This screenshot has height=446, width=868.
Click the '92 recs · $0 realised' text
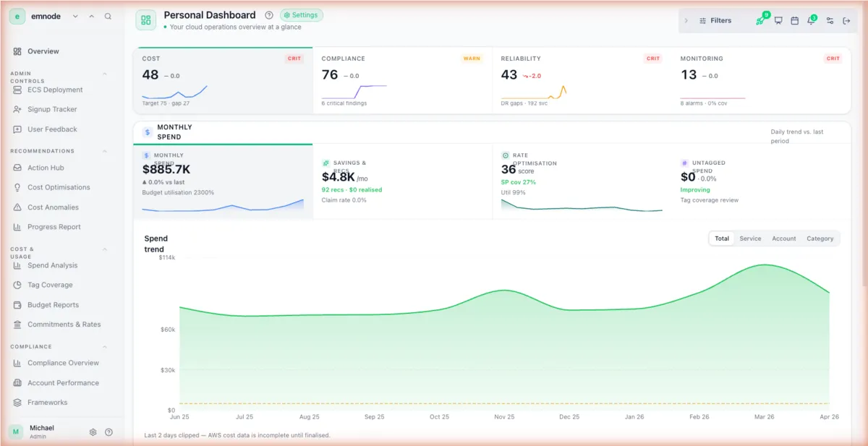[352, 190]
